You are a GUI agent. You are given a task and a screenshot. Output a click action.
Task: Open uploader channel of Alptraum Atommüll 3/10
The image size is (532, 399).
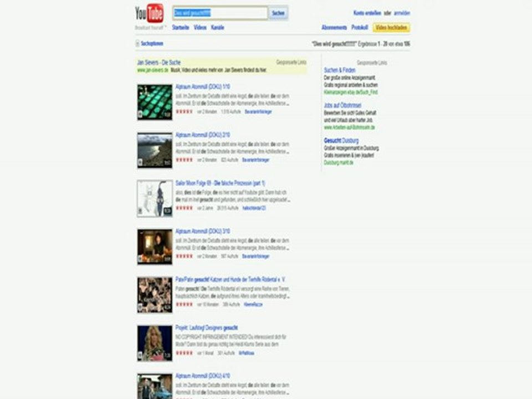click(x=255, y=256)
